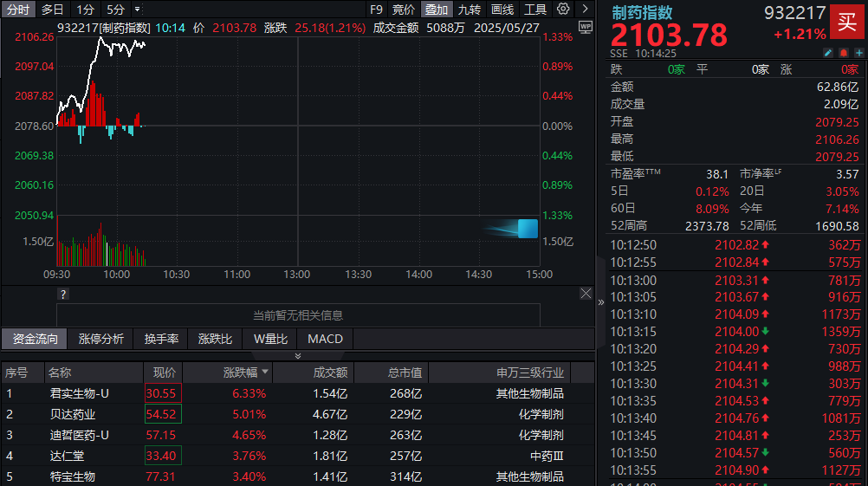This screenshot has height=486, width=868.
Task: Open the period dropdown after 5分
Action: coord(138,10)
